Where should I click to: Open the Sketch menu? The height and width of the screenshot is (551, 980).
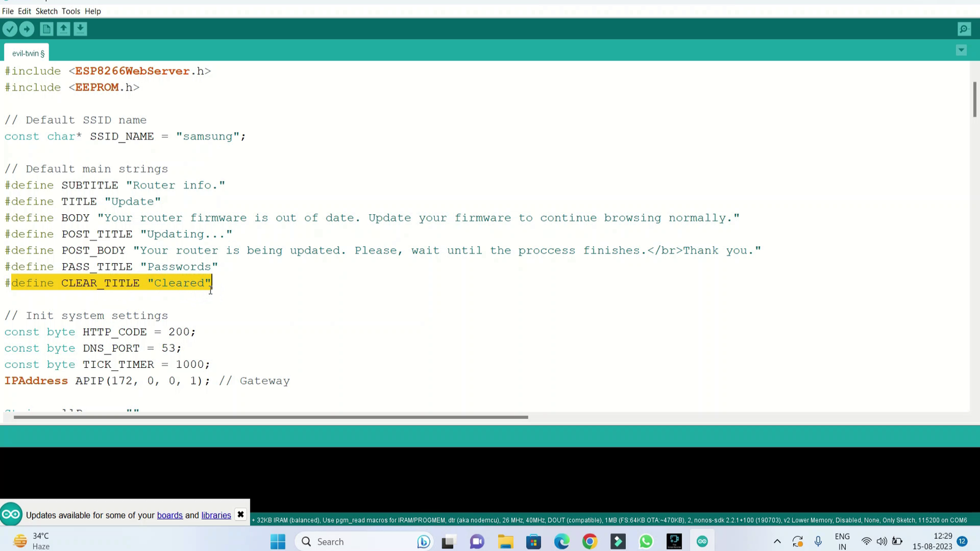47,11
